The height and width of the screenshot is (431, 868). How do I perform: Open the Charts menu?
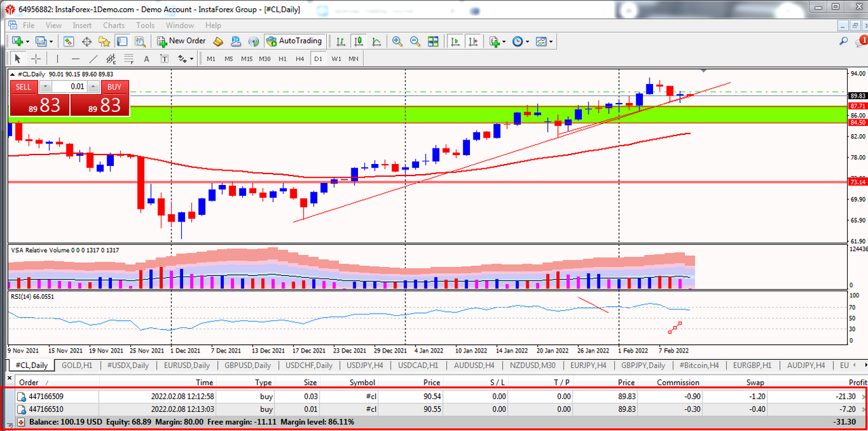[x=113, y=25]
